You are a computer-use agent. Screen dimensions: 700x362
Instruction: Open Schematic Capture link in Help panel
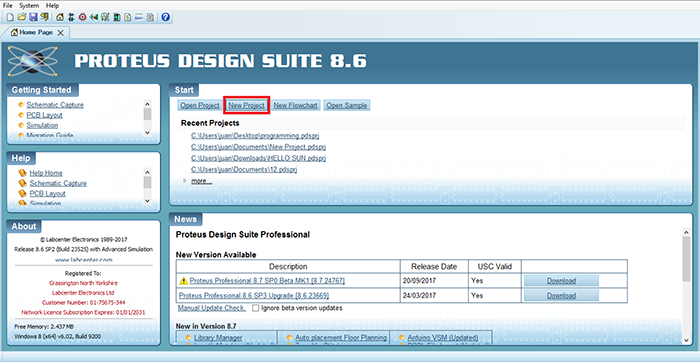tap(58, 183)
